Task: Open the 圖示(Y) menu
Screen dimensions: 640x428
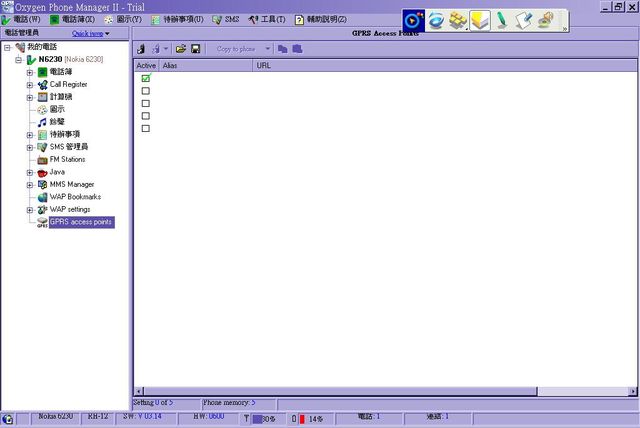Action: [123, 19]
